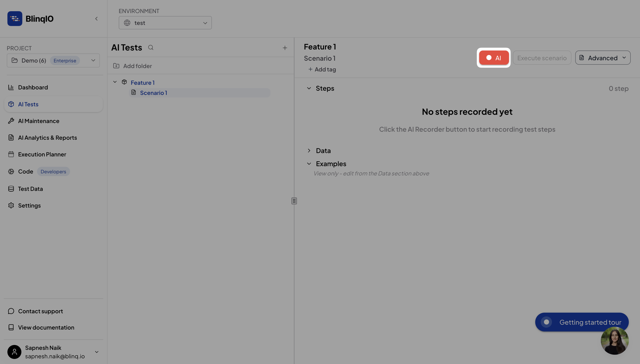Open Execution Planner from sidebar
Viewport: 640px width, 364px height.
(x=42, y=154)
